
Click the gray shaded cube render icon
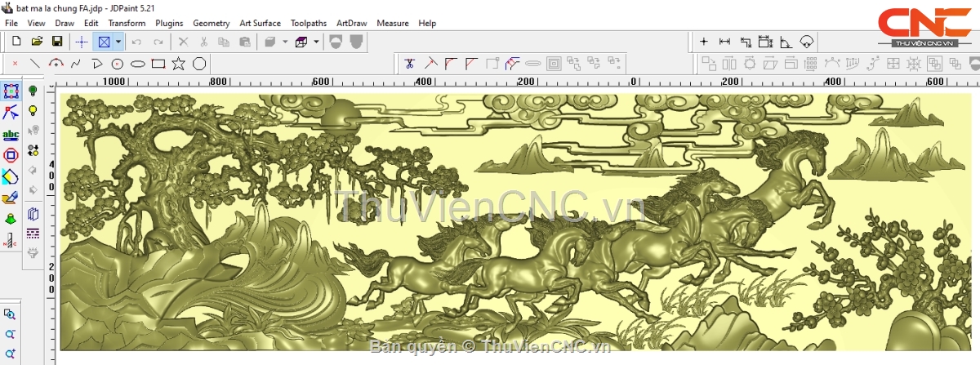coord(270,41)
